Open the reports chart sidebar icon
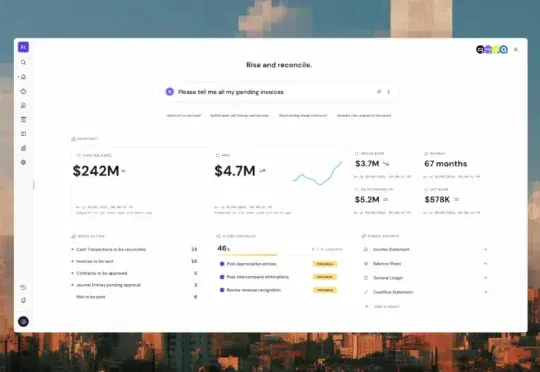Viewport: 540px width, 372px height. pos(23,148)
